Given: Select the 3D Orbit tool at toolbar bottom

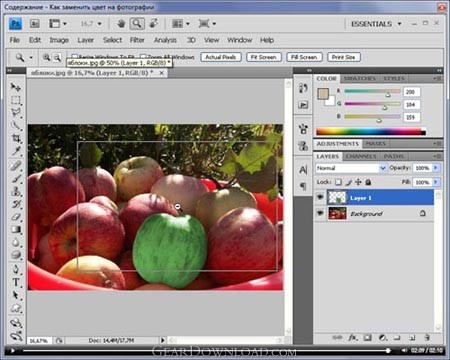Looking at the screenshot, I should 16,336.
